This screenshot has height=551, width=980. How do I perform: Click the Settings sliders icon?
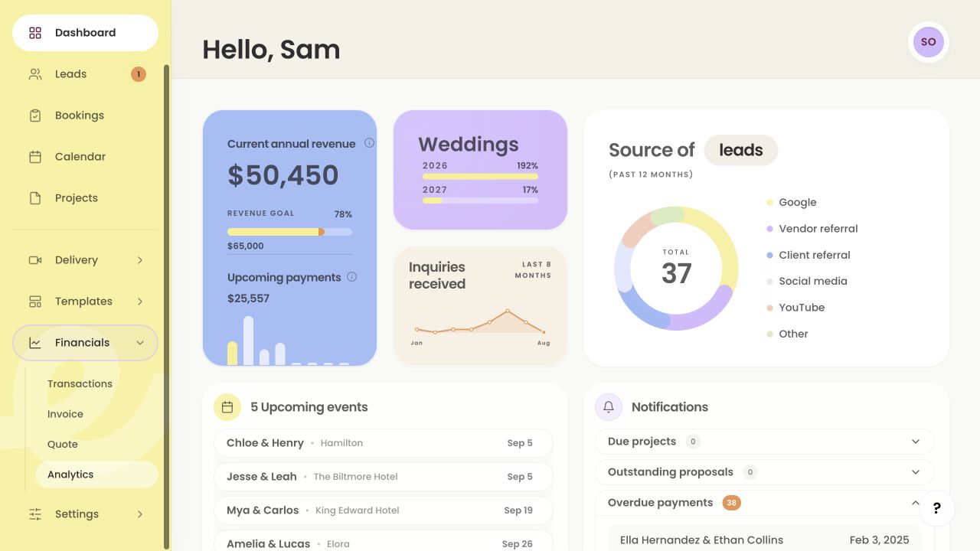click(x=35, y=514)
